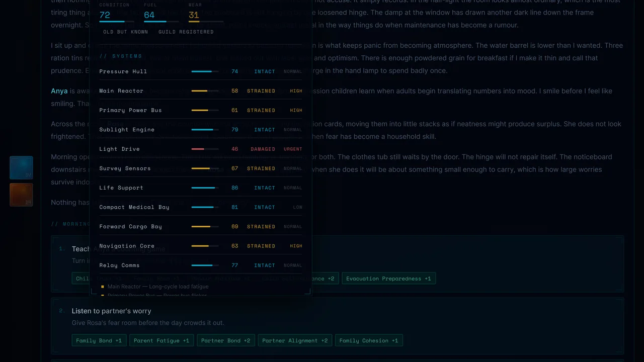Click the Navigation Core condition bar
644x362 pixels.
click(x=205, y=246)
